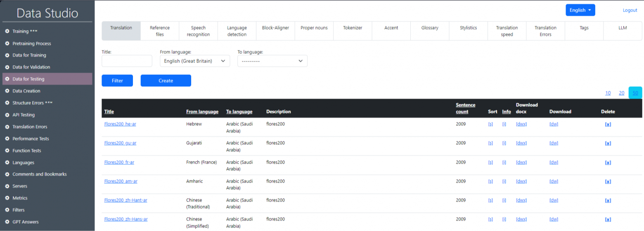
Task: Click the Filter button
Action: [x=117, y=81]
